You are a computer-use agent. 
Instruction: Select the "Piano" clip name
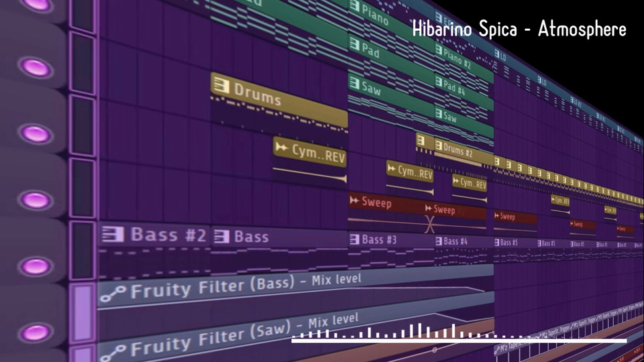[375, 15]
